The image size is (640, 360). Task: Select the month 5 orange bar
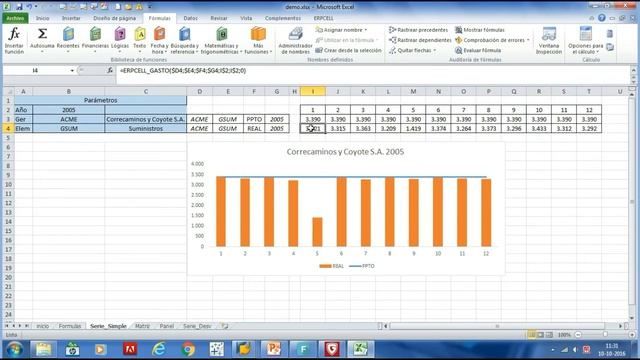317,232
